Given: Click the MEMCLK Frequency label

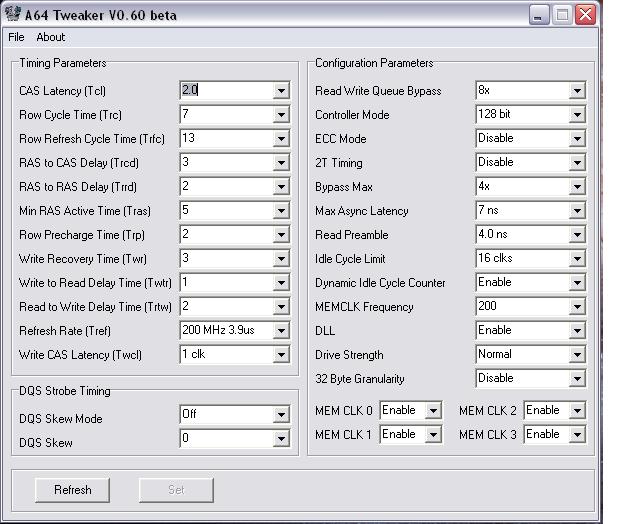Looking at the screenshot, I should (x=364, y=307).
